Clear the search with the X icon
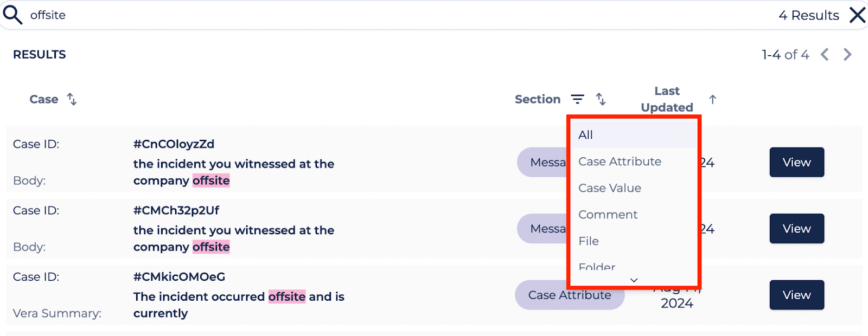Image resolution: width=868 pixels, height=336 pixels. click(858, 15)
